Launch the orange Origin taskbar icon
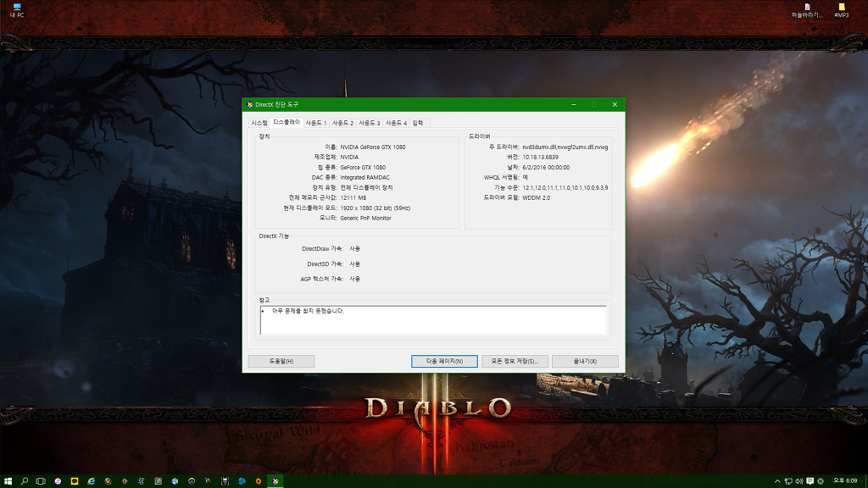Image resolution: width=868 pixels, height=488 pixels. (259, 481)
